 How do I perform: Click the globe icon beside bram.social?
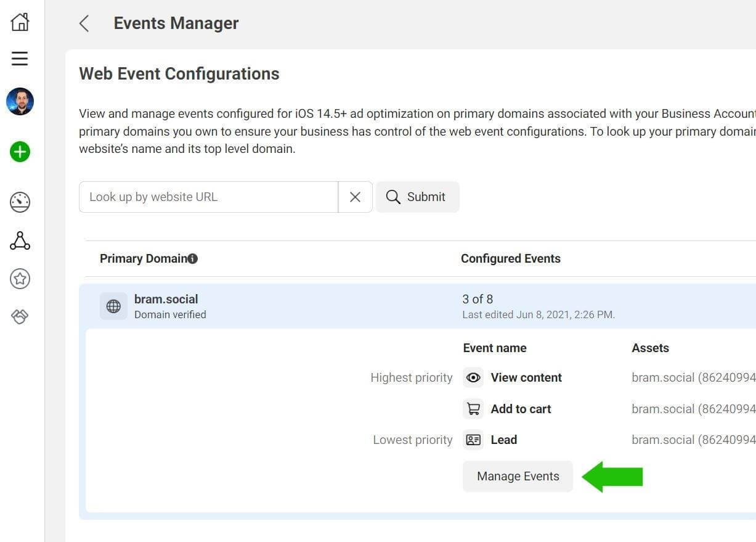click(113, 306)
